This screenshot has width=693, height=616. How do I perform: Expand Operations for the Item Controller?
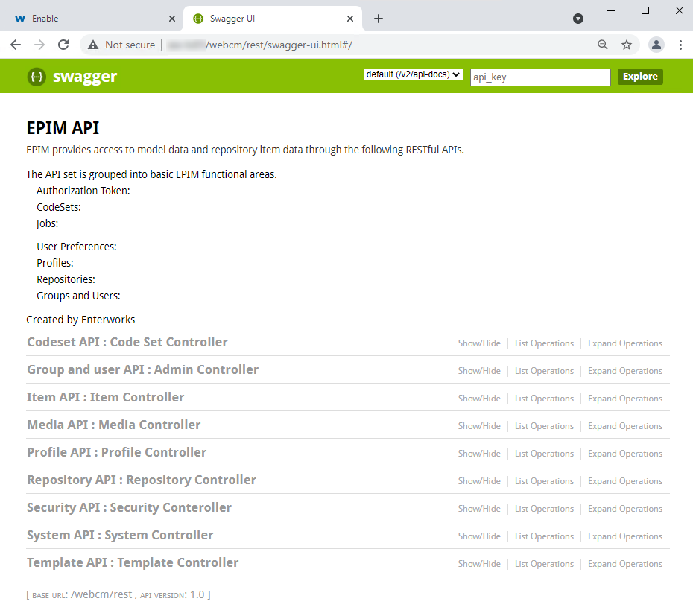[x=624, y=399]
